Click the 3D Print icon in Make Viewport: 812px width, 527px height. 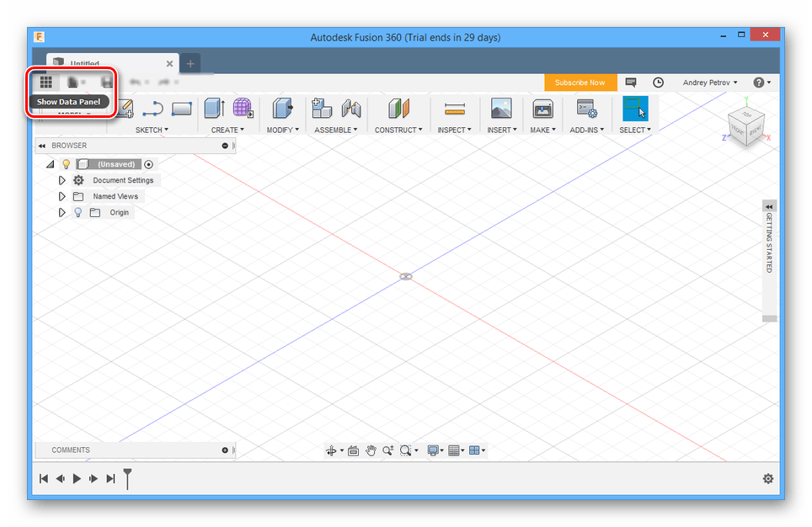click(x=542, y=109)
